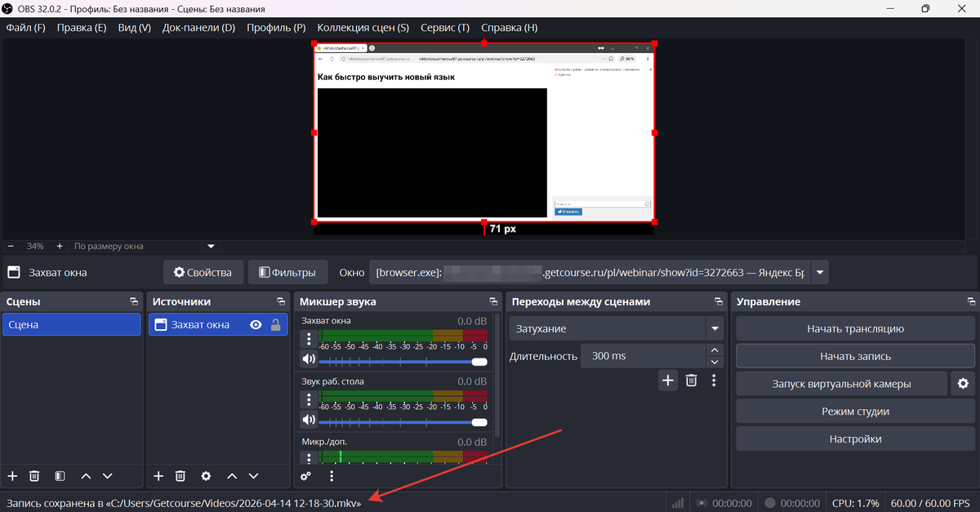Open virtual camera settings gear icon
The image size is (980, 512).
(x=963, y=384)
